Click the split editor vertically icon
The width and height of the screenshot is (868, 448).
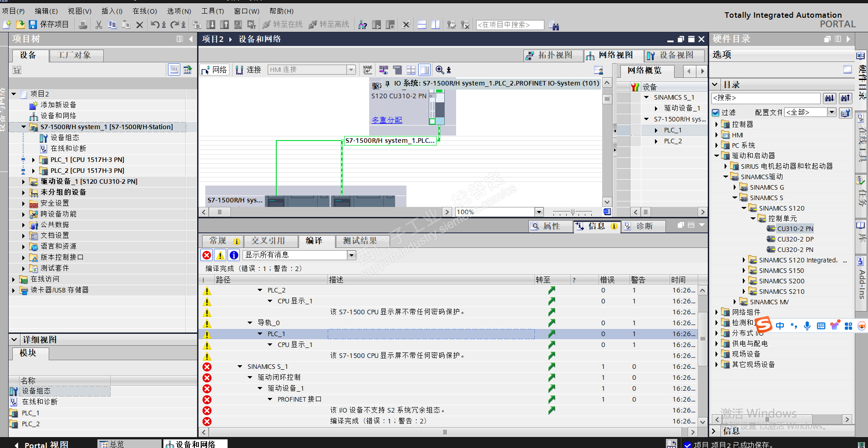[436, 25]
